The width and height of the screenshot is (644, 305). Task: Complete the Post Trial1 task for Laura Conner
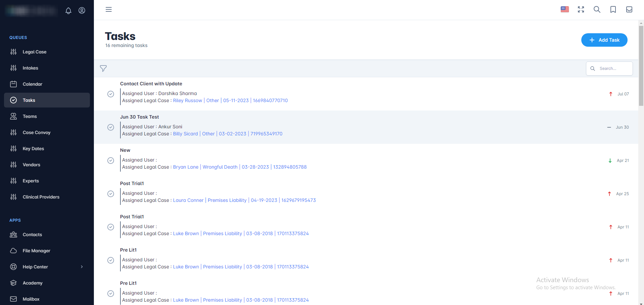tap(111, 194)
